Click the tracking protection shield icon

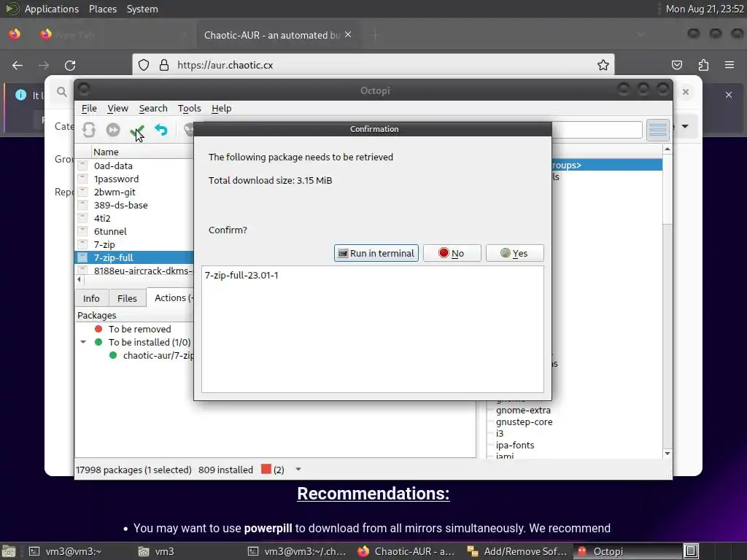click(144, 65)
